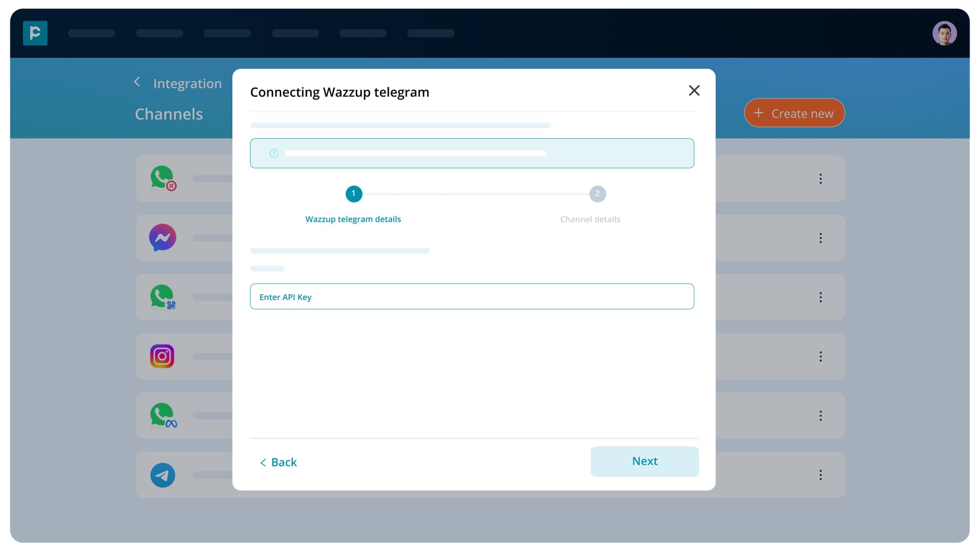
Task: Click the WhatsApp QR code channel icon
Action: point(162,297)
